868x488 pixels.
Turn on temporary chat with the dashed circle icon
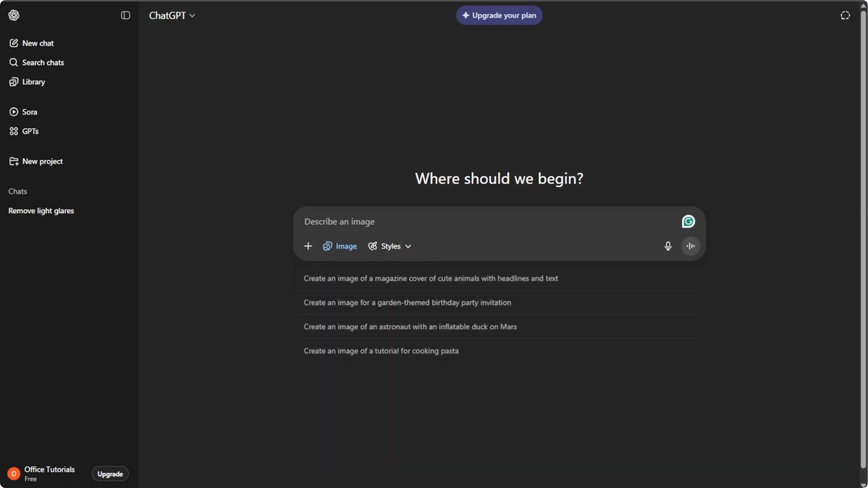click(845, 15)
